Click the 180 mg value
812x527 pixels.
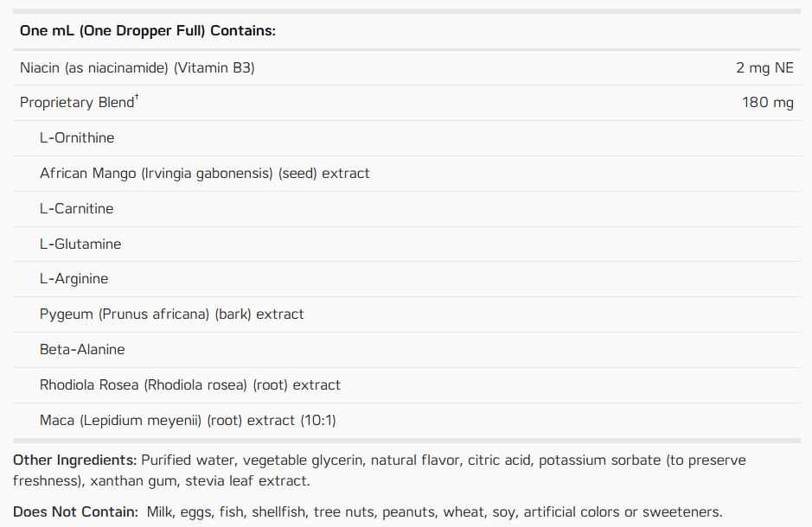pyautogui.click(x=767, y=103)
